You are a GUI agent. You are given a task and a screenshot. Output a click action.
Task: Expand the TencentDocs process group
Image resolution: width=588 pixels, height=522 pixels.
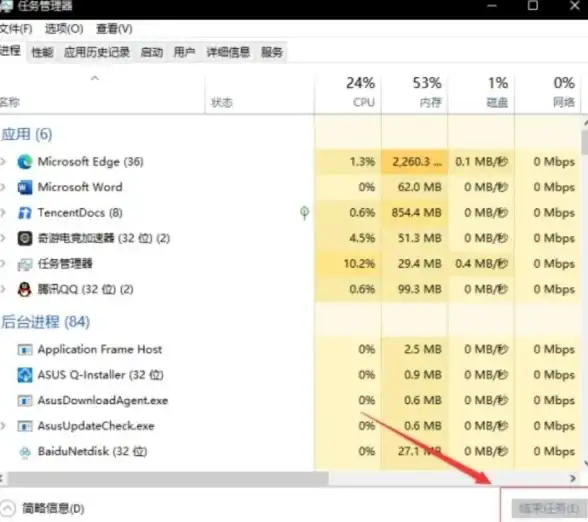click(3, 213)
